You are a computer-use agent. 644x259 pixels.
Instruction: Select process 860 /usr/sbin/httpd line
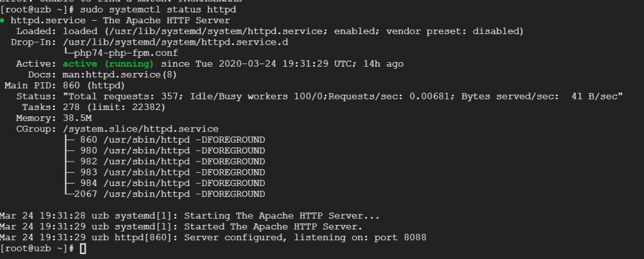coord(171,139)
